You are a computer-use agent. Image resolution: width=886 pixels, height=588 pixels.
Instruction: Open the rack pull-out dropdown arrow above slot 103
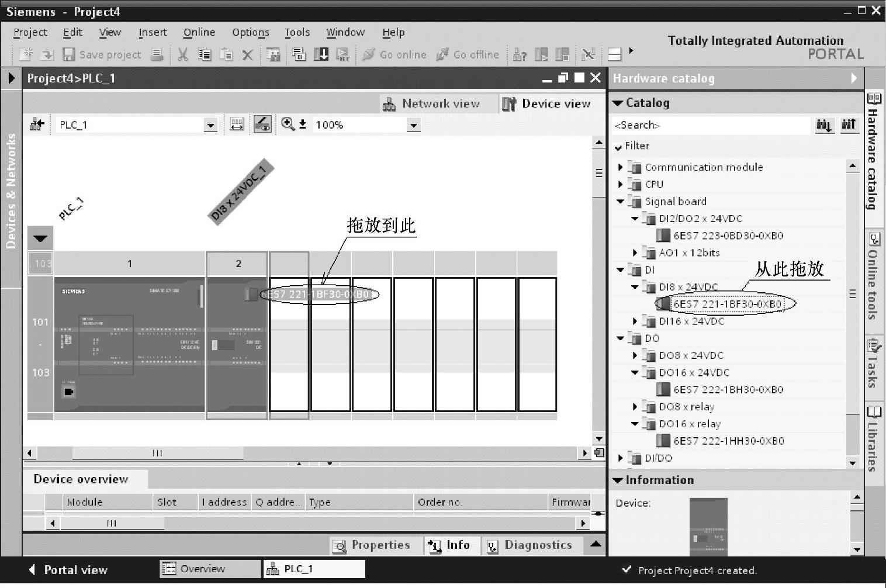(x=40, y=238)
